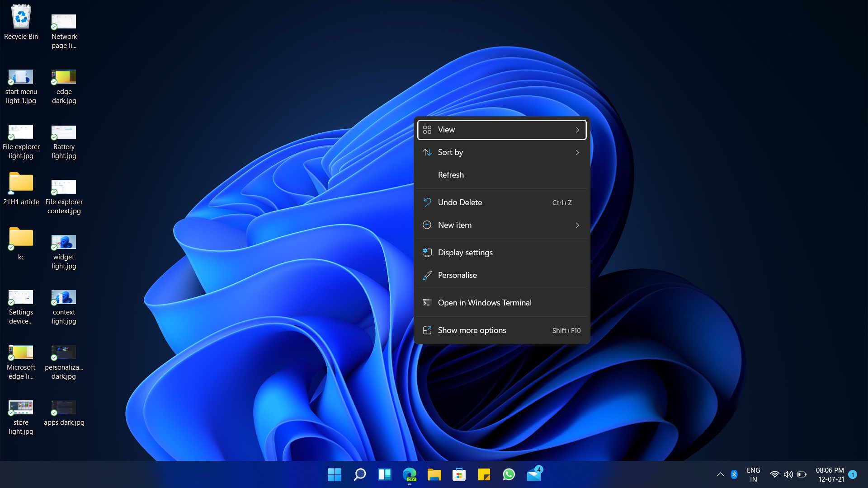Open File Explorer from the taskbar
This screenshot has height=488, width=868.
(x=435, y=474)
